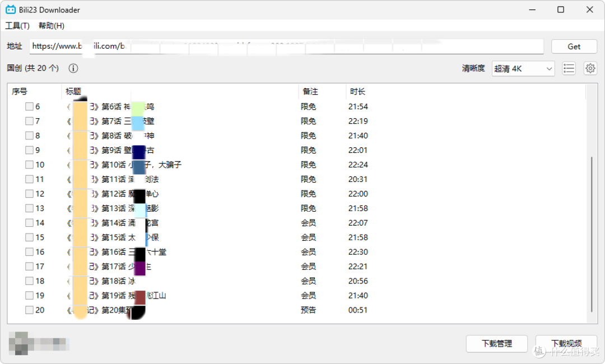
Task: Select duration 21:54 of episode 6
Action: (358, 106)
